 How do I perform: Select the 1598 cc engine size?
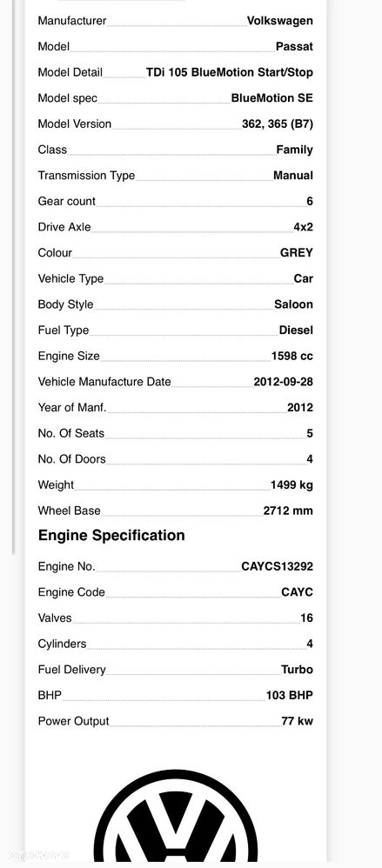292,356
